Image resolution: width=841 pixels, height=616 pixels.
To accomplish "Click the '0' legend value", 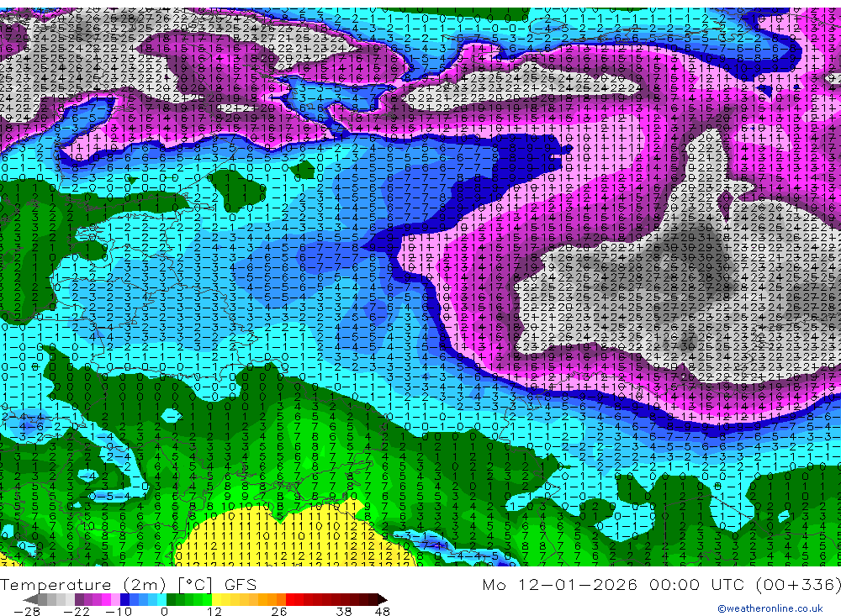I will [164, 612].
